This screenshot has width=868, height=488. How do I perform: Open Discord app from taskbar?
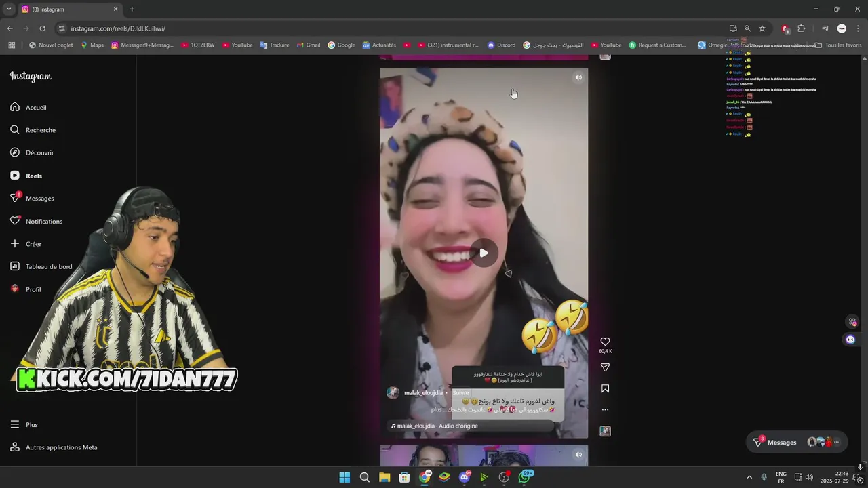click(x=464, y=477)
